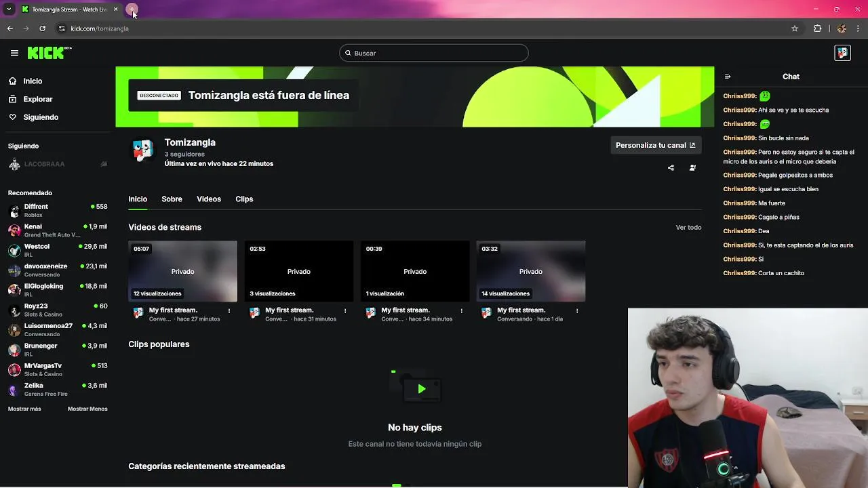The width and height of the screenshot is (868, 488).
Task: Click the KICK logo
Action: point(50,53)
